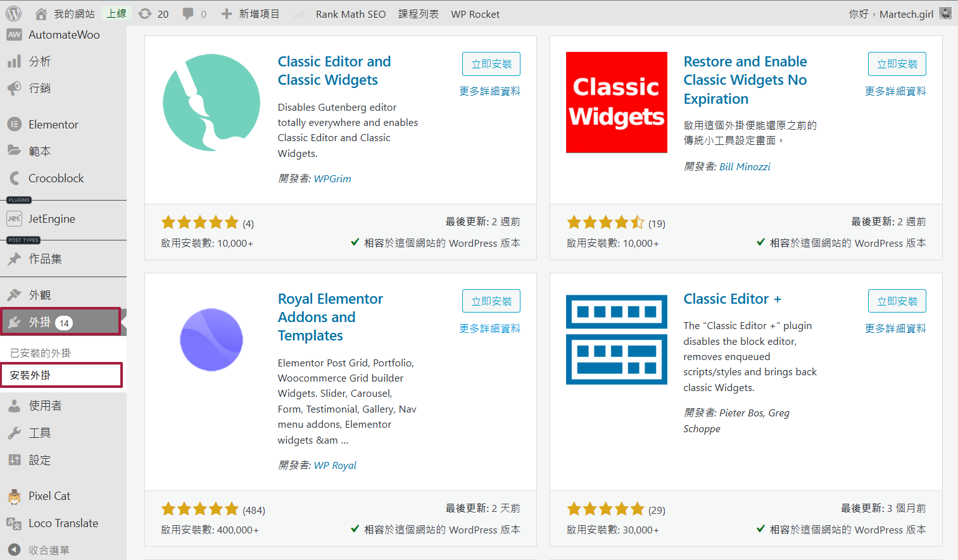The image size is (958, 560).
Task: Click the Elementor sidebar icon
Action: point(14,125)
